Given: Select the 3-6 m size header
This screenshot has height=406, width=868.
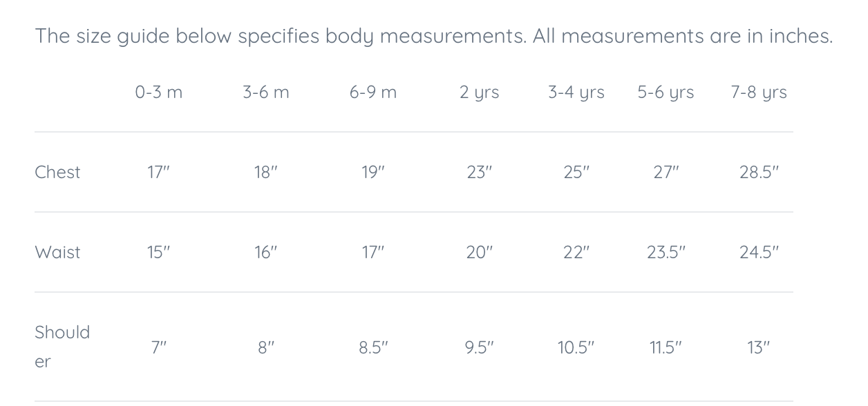Looking at the screenshot, I should [x=266, y=93].
